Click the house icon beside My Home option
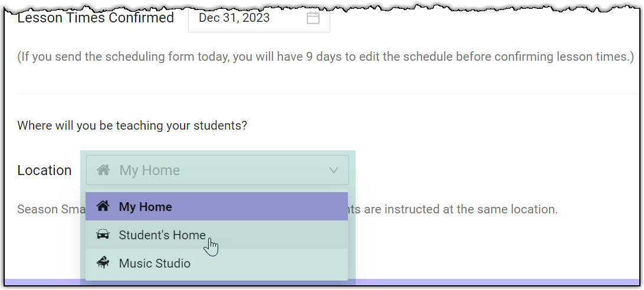Screen dimensions: 644x290 pyautogui.click(x=103, y=206)
